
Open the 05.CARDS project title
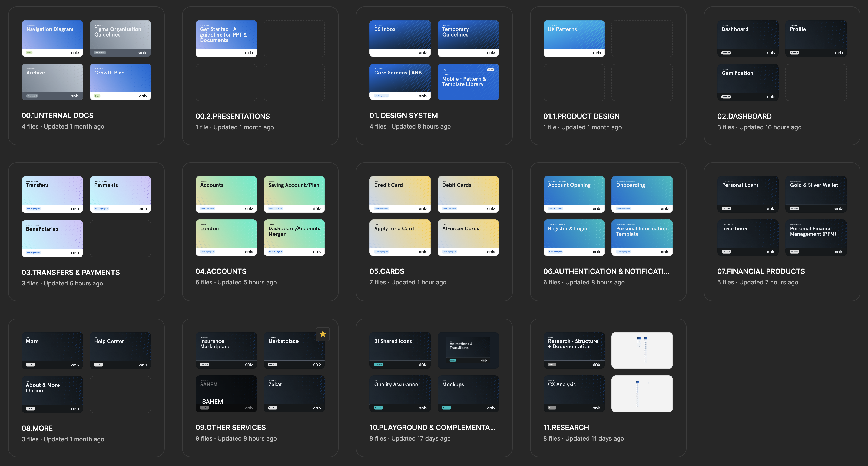click(x=386, y=271)
